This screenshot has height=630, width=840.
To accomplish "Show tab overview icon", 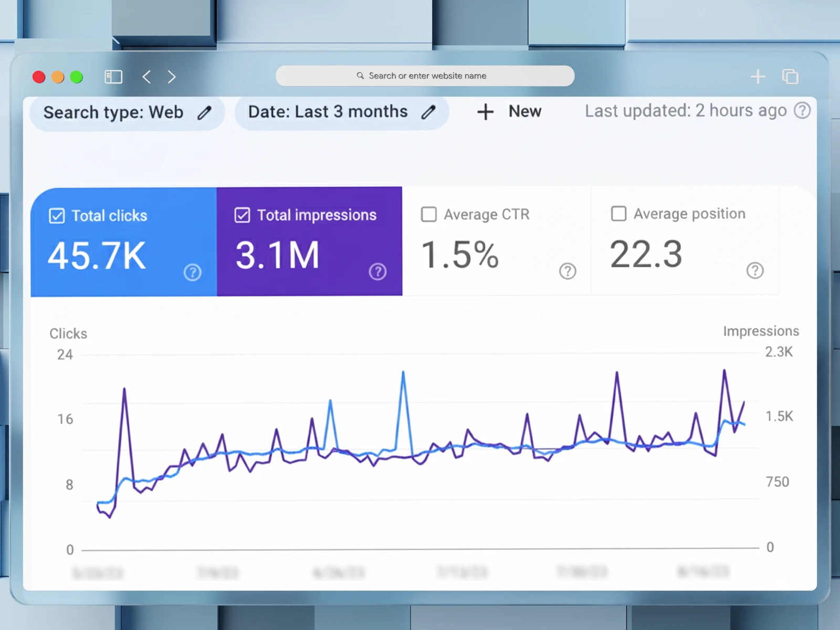I will [790, 77].
